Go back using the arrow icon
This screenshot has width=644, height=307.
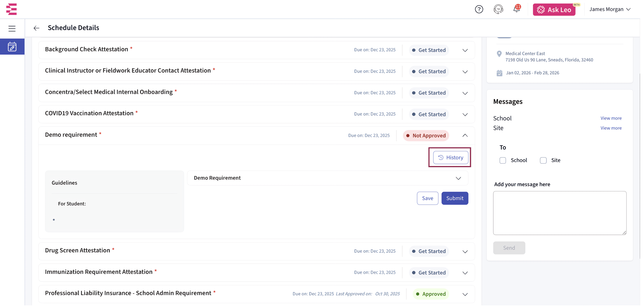click(36, 28)
